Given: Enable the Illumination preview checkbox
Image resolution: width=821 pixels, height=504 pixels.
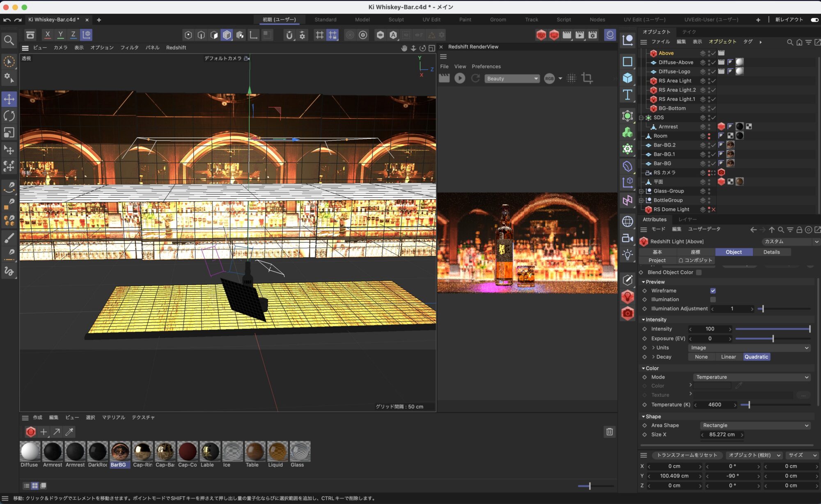Looking at the screenshot, I should [x=713, y=300].
